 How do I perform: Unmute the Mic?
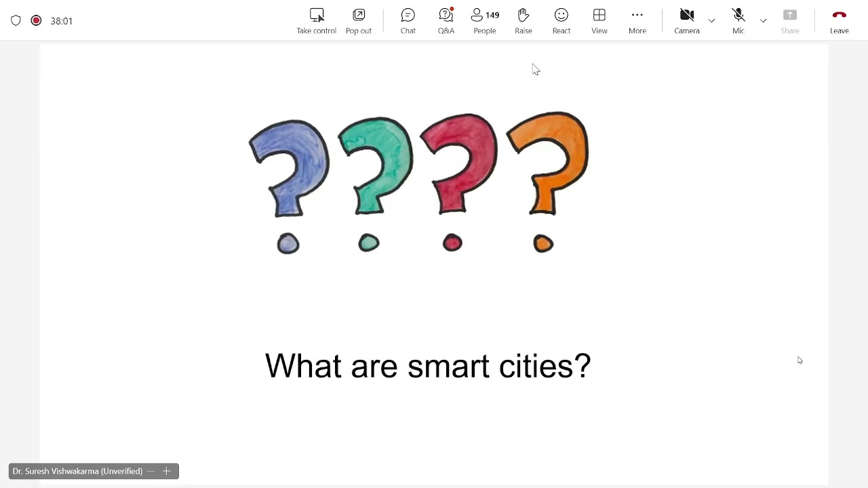[x=738, y=21]
